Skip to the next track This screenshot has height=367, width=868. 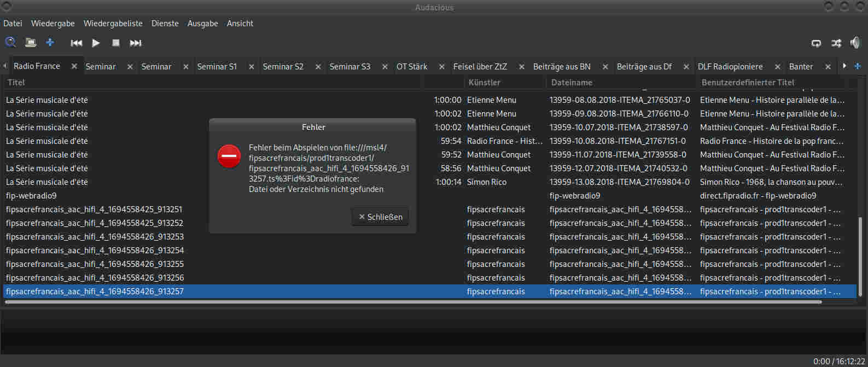click(135, 43)
